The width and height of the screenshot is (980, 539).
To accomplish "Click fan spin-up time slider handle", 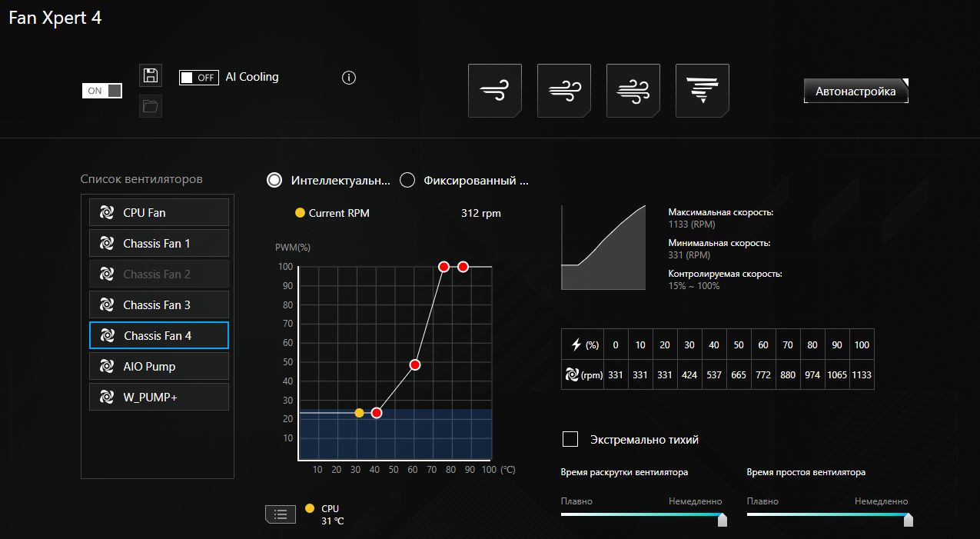I will tap(723, 521).
